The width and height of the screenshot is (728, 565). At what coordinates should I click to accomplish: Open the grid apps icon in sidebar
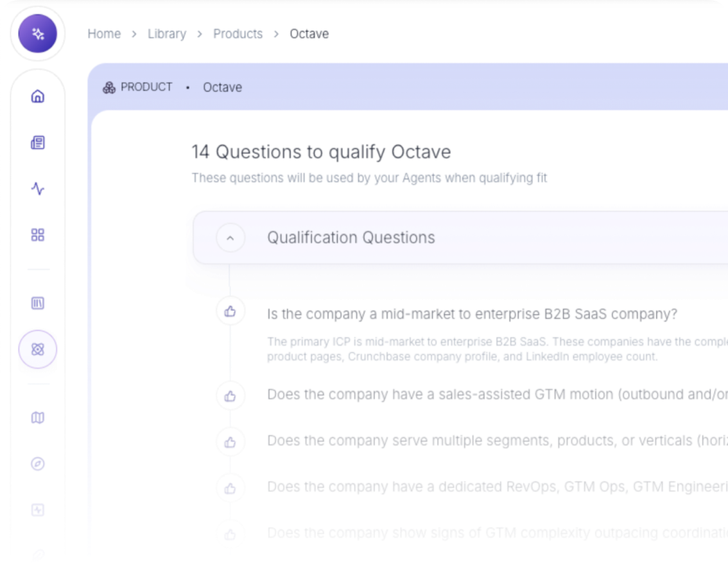point(38,235)
